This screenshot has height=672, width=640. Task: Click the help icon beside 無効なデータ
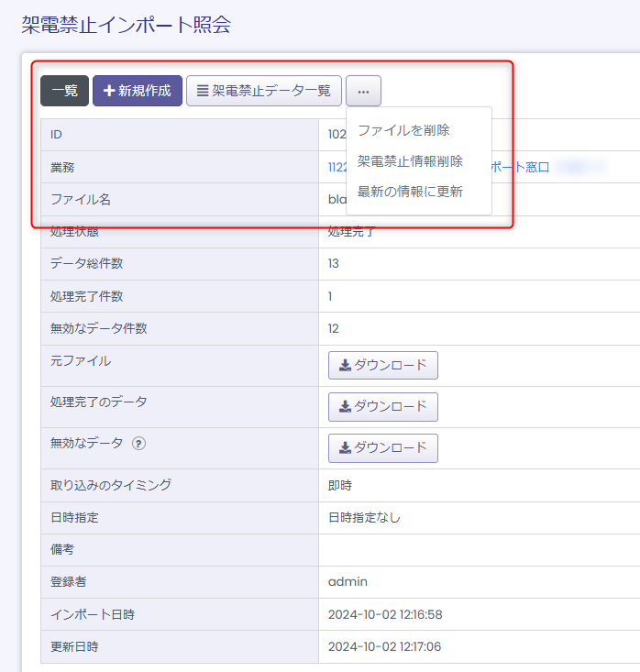138,443
